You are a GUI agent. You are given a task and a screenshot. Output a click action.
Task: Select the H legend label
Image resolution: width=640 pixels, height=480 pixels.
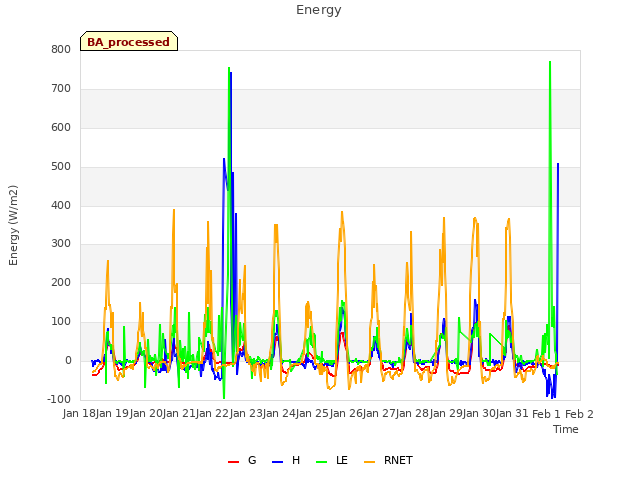(296, 460)
